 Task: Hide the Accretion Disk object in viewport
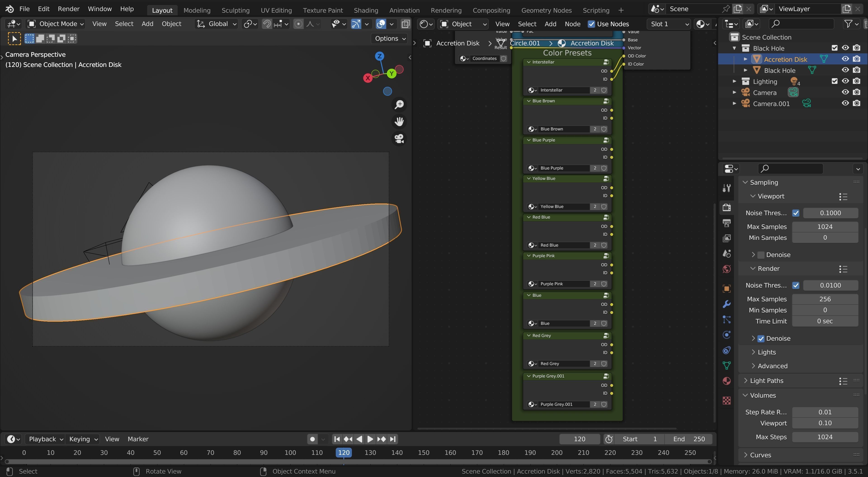tap(845, 59)
